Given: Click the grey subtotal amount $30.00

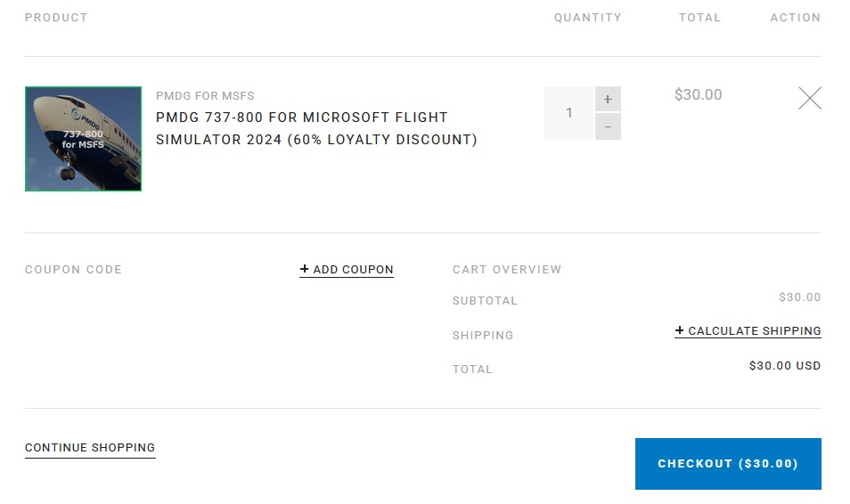Looking at the screenshot, I should 799,297.
